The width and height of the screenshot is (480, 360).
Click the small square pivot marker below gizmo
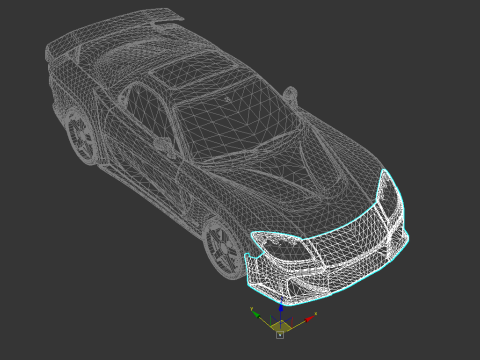tap(280, 335)
